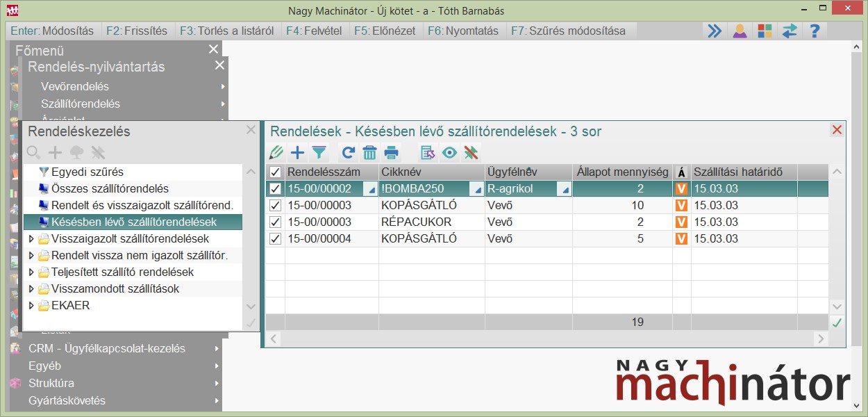Screen dimensions: 868x417
Task: Click the pencil edit icon in Rendelések toolbar
Action: tap(276, 152)
